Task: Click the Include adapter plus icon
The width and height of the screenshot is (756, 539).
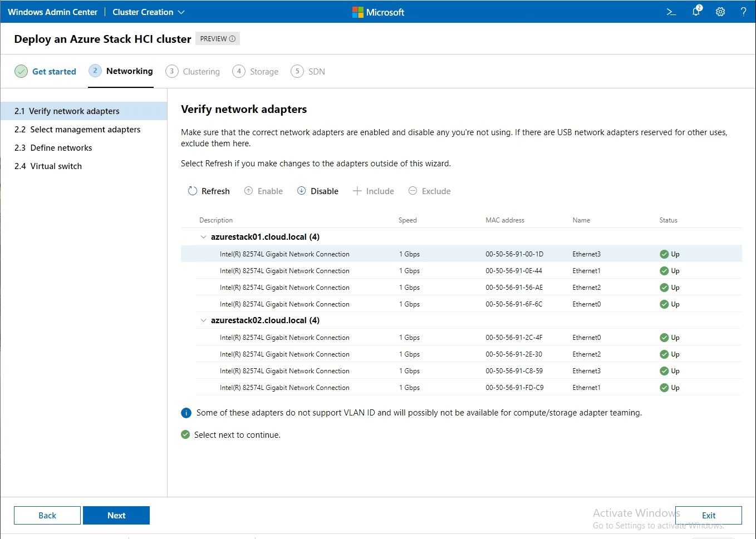Action: point(357,191)
